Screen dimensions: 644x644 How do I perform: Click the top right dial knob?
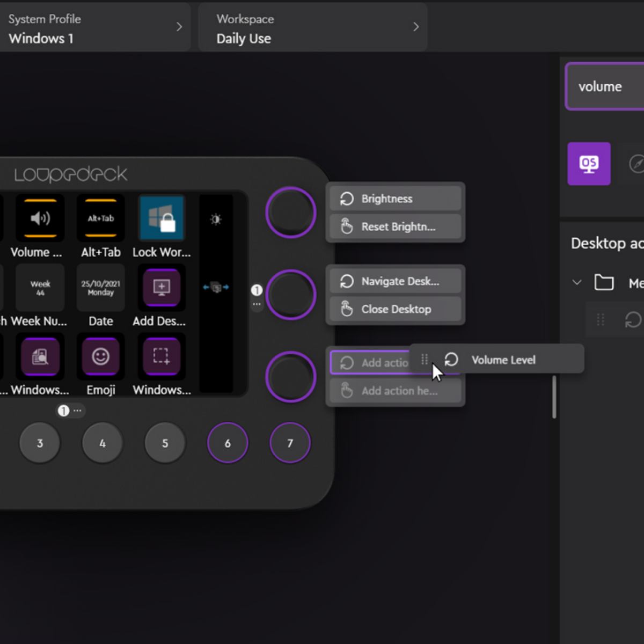tap(290, 213)
